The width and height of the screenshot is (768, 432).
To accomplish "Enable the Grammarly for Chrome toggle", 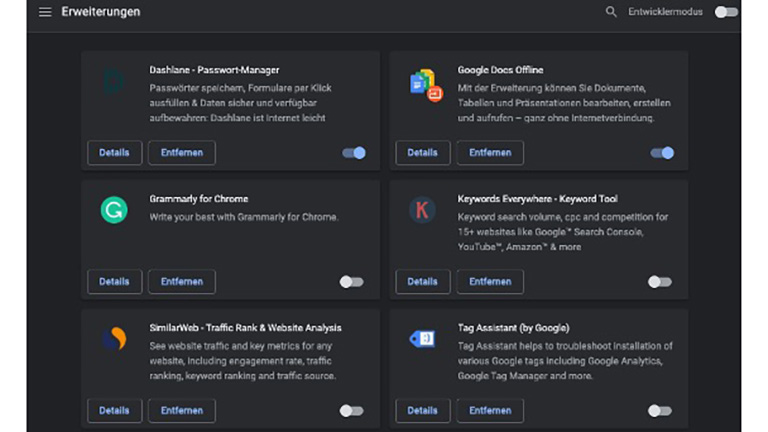I will click(351, 282).
